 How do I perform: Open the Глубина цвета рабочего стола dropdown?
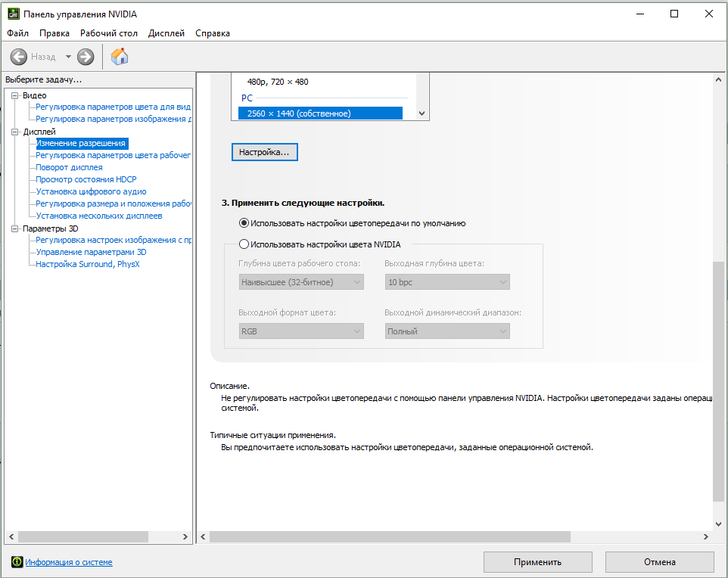[x=301, y=281]
